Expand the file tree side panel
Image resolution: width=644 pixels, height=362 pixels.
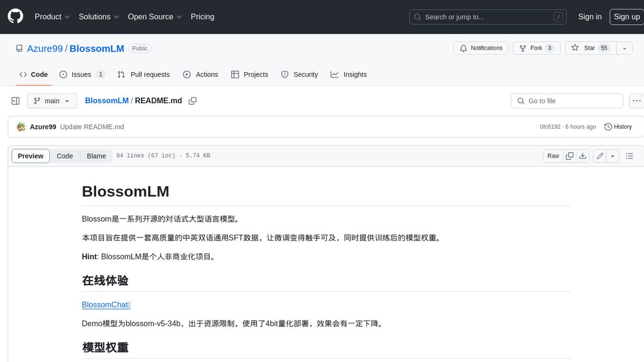tap(16, 101)
